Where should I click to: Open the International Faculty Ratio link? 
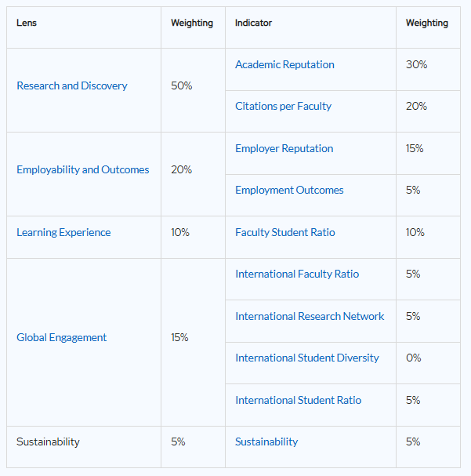[x=297, y=274]
